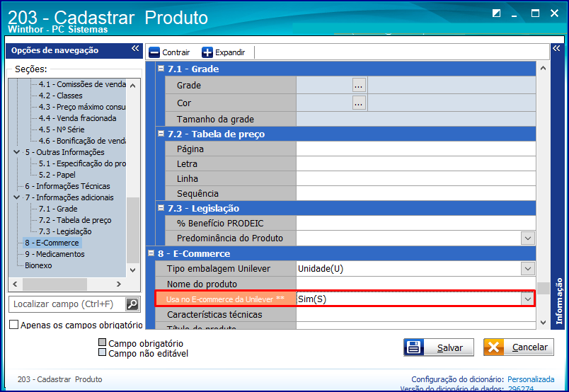Open the Personalizada dictionary configuration link
The image size is (569, 392).
point(531,379)
